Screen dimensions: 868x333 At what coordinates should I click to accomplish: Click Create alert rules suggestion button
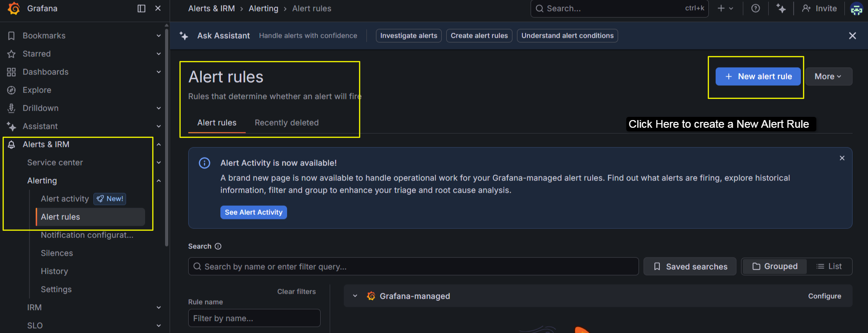(x=479, y=36)
